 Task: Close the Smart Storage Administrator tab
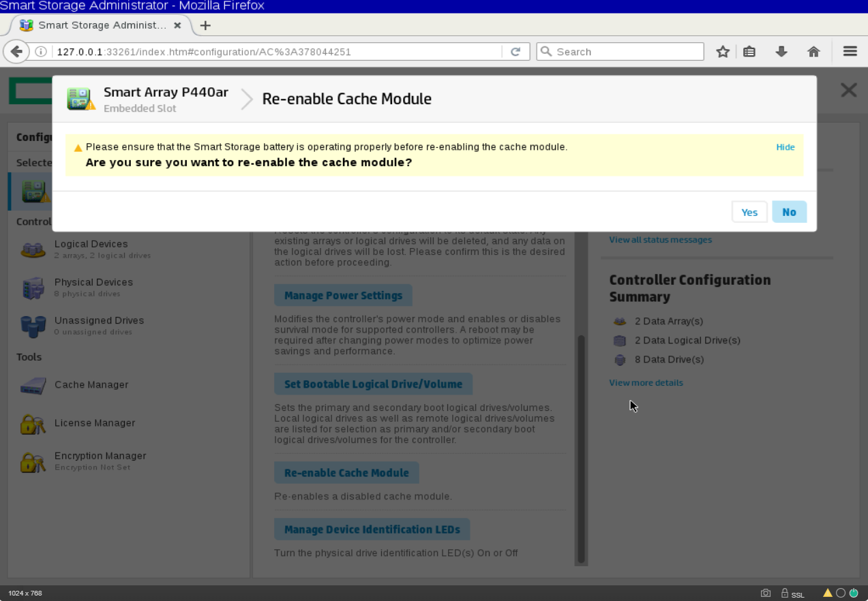pos(177,25)
